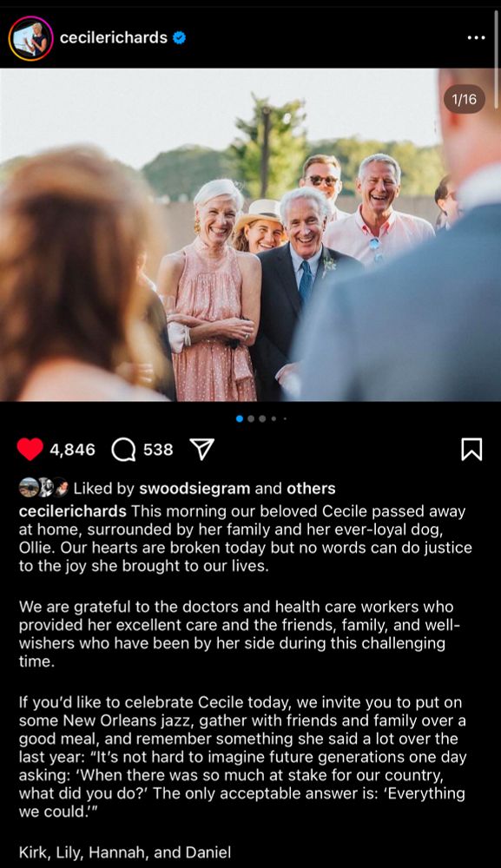View the cecilerichards profile picture story
Screen dimensions: 501x868
(31, 38)
